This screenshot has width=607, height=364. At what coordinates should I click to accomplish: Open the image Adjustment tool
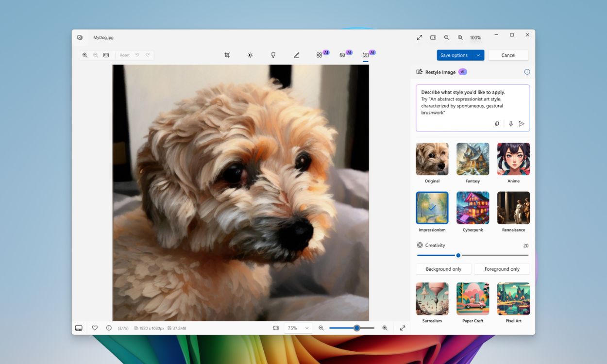point(250,55)
